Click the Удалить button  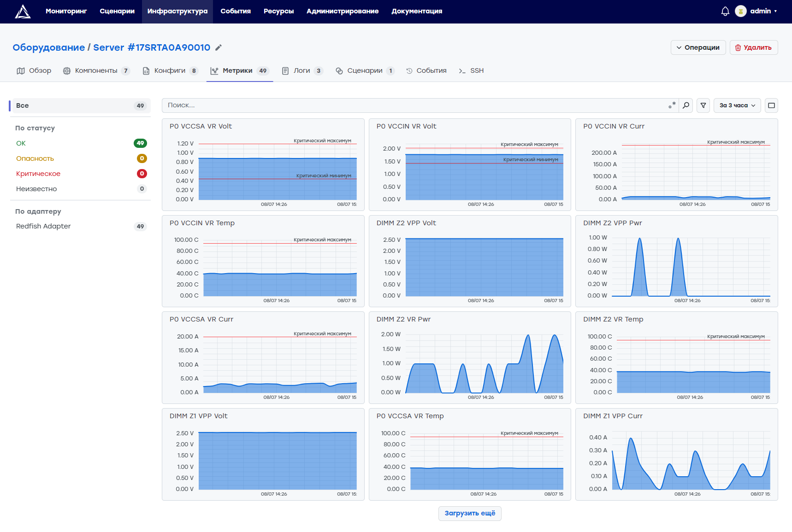tap(754, 47)
